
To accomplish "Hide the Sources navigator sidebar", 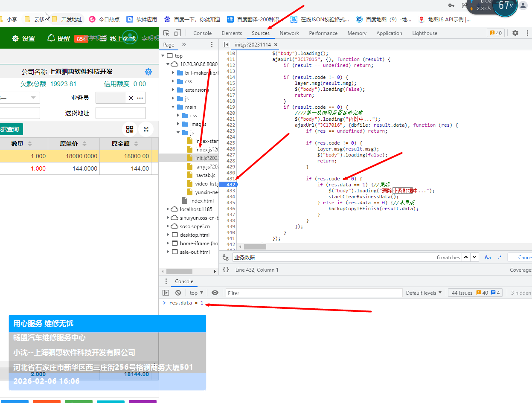I will [x=226, y=45].
